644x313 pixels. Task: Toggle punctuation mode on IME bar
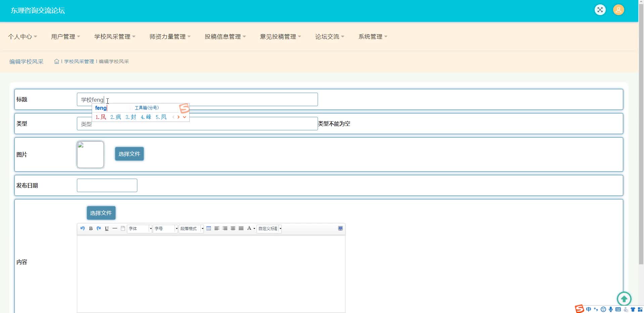click(x=596, y=309)
